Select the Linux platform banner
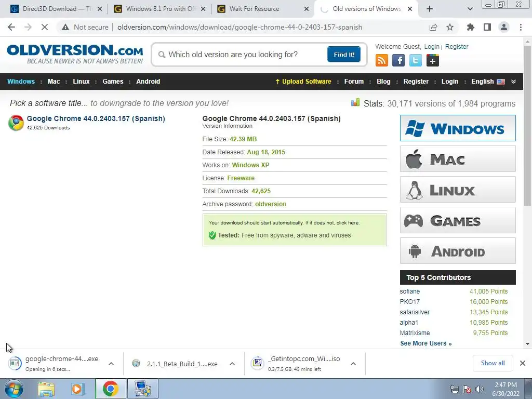Screen dimensions: 532x399 point(458,189)
